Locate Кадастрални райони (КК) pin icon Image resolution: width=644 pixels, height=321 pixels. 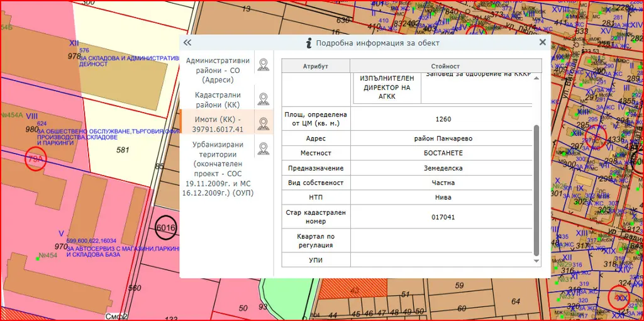(x=264, y=99)
